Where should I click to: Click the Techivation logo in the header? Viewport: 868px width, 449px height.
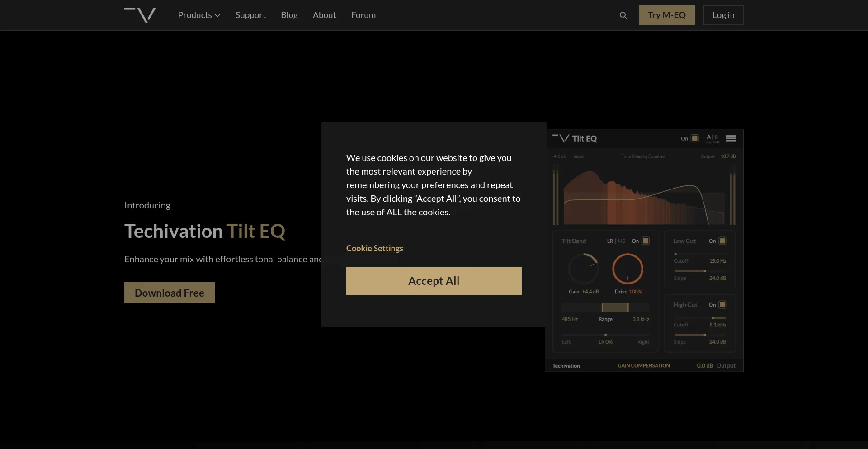pos(140,15)
